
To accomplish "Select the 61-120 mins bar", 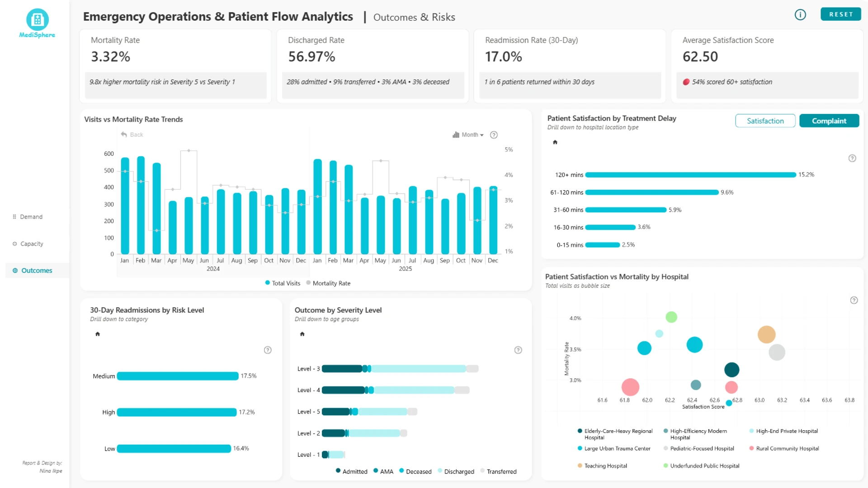I will (x=652, y=192).
